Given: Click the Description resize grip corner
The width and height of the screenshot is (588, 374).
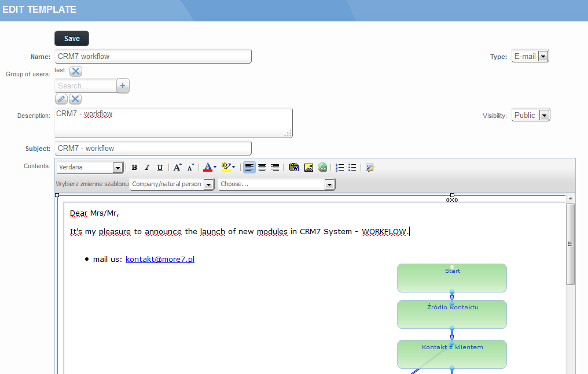Looking at the screenshot, I should pyautogui.click(x=288, y=134).
